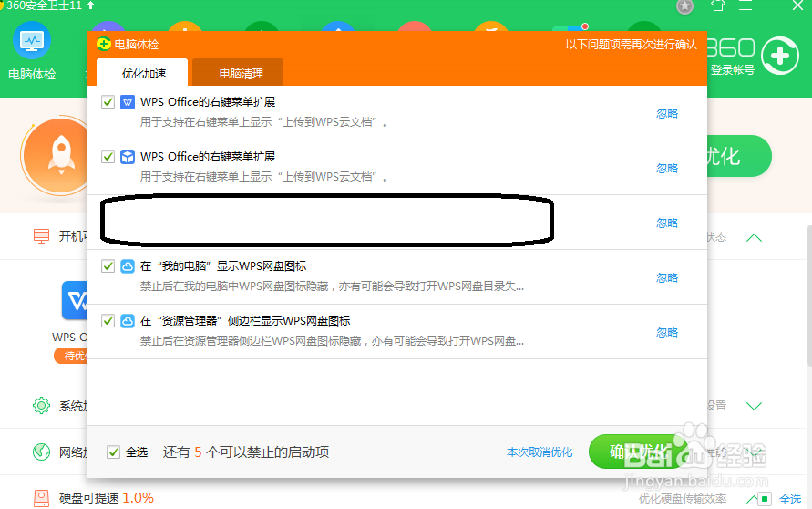Image resolution: width=812 pixels, height=509 pixels.
Task: Uncheck first WPS Office的右键菜单扩展 checkbox
Action: tap(108, 101)
